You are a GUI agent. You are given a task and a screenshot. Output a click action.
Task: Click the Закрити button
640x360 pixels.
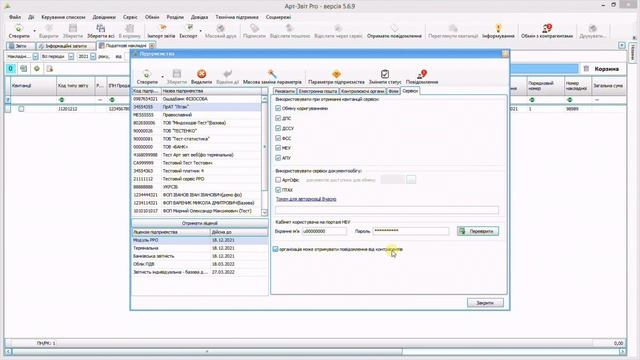tap(485, 303)
